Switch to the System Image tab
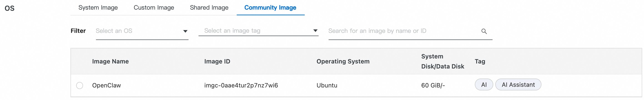Viewport: 644px width, 100px height. pyautogui.click(x=98, y=8)
